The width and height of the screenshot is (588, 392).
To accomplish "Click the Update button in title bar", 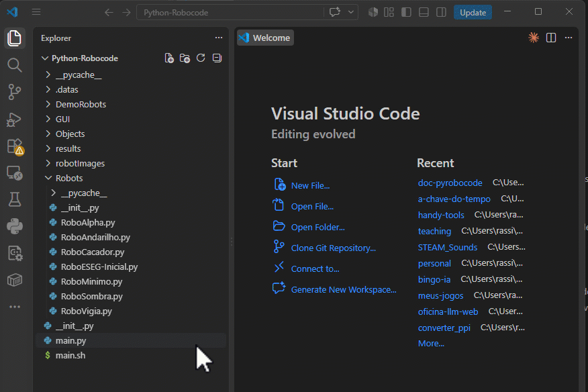I will pos(473,12).
